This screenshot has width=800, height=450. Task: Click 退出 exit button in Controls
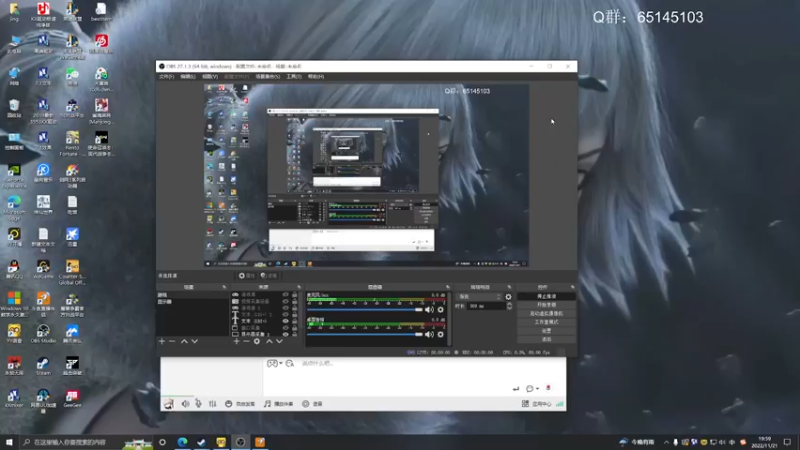click(x=546, y=339)
